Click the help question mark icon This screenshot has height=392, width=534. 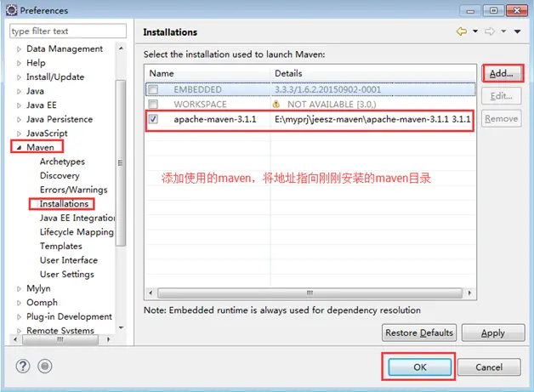click(x=23, y=366)
